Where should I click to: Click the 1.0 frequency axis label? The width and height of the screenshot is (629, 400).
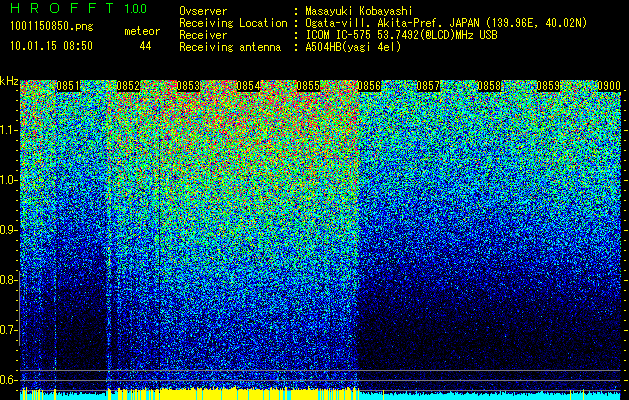[x=9, y=180]
